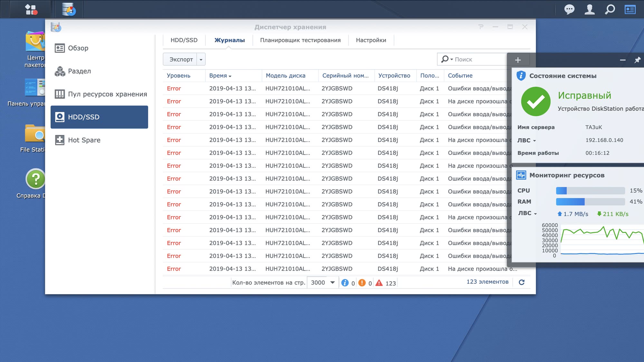Viewport: 644px width, 362px height.
Task: Open Пул ресурсов хранения section
Action: [99, 94]
